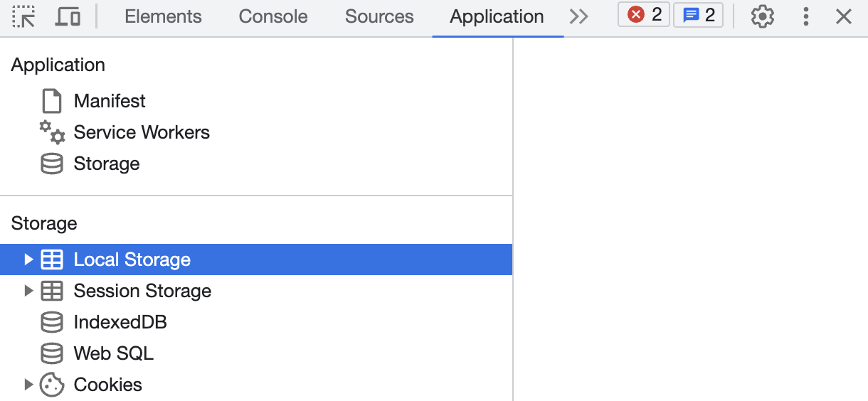The height and width of the screenshot is (401, 868).
Task: Click the IndexedDB database icon
Action: (x=52, y=322)
